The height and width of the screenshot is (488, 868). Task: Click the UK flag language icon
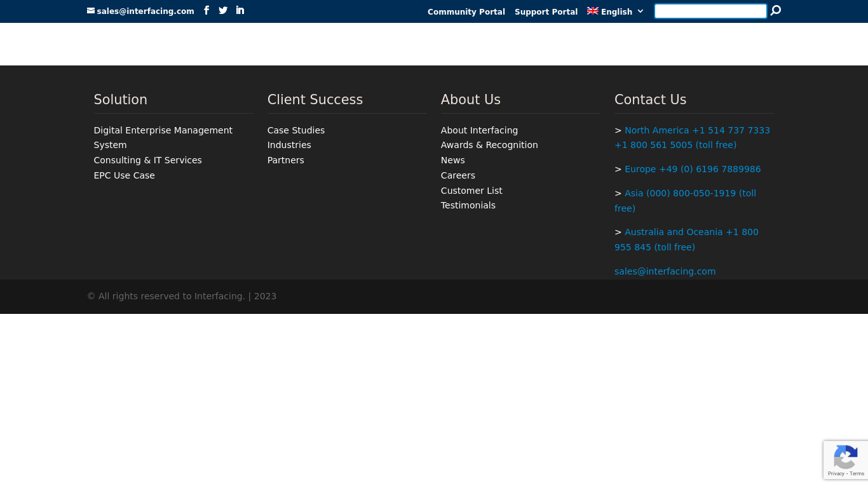tap(593, 11)
